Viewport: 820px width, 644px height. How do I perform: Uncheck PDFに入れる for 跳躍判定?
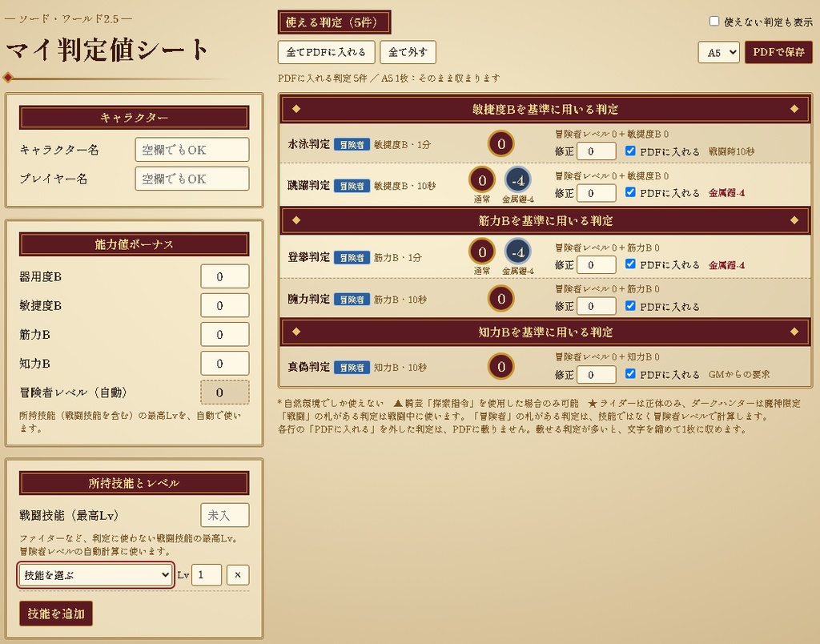(x=630, y=192)
